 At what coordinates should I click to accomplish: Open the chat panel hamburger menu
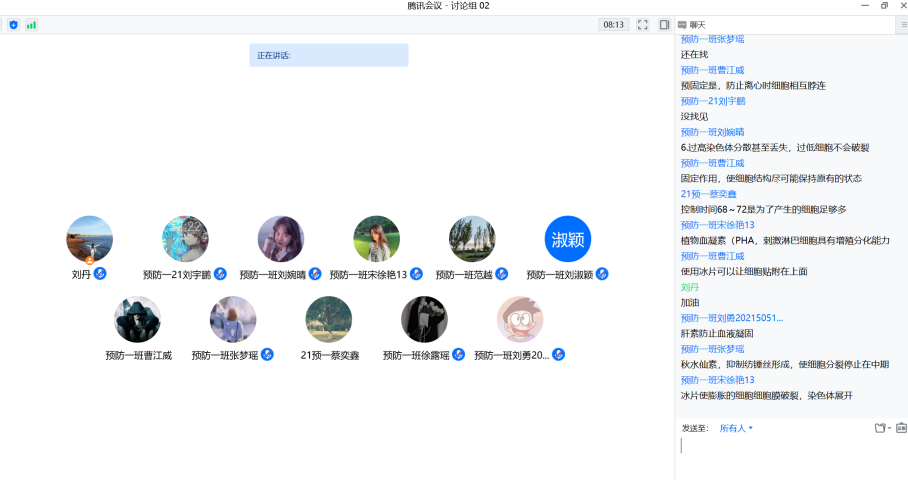coord(903,24)
